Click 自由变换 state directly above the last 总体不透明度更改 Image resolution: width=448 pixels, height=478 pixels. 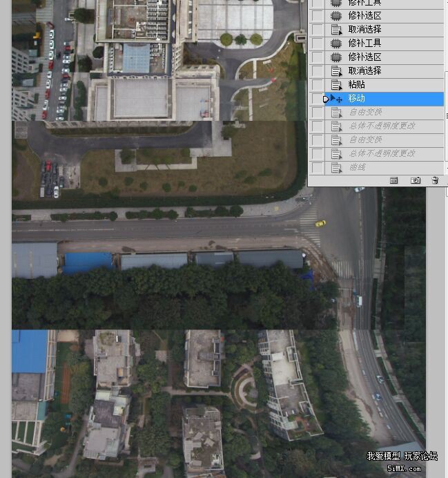[364, 140]
